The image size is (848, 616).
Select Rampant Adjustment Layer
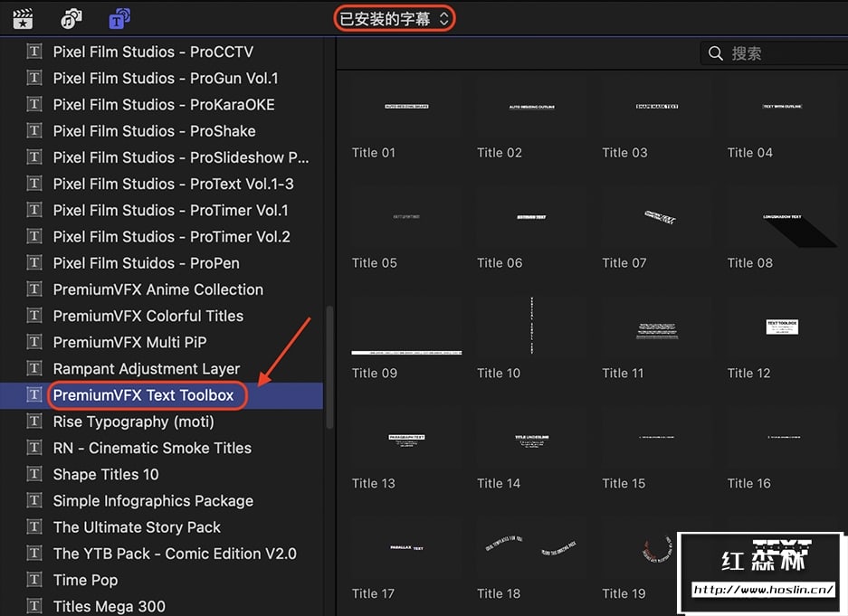147,369
